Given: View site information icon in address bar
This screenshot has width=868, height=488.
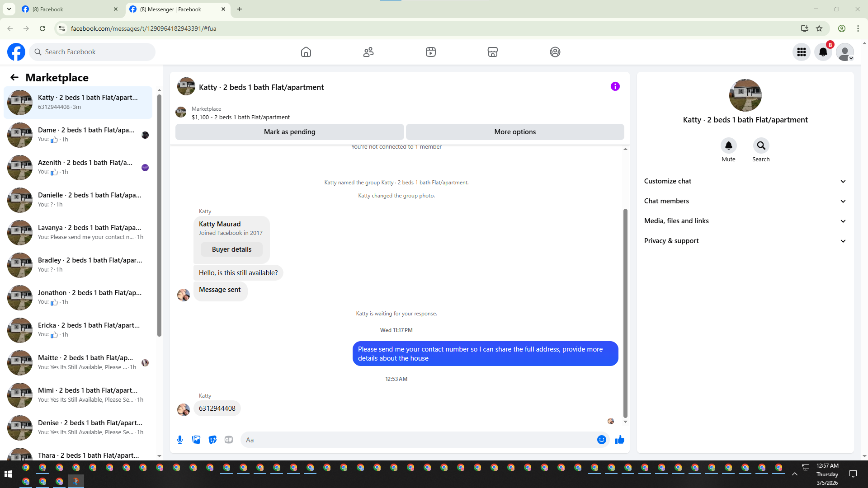Looking at the screenshot, I should tap(62, 28).
